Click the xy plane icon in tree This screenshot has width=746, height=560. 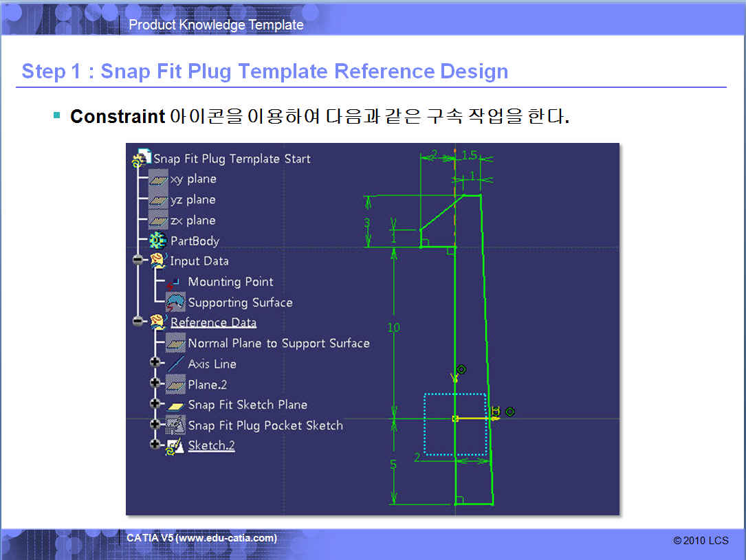click(x=158, y=179)
